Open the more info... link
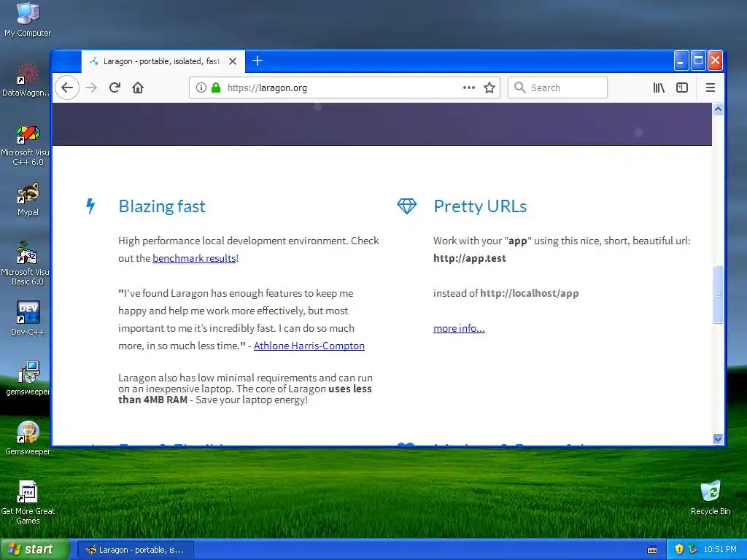Image resolution: width=747 pixels, height=560 pixels. (x=460, y=328)
